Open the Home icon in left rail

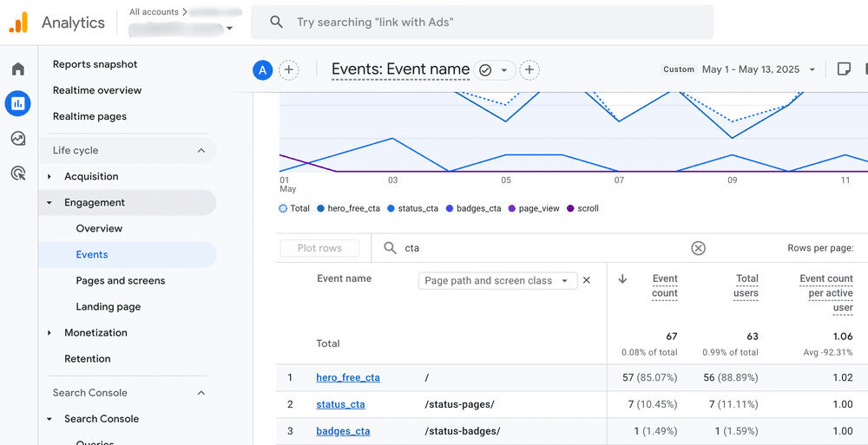click(x=18, y=69)
